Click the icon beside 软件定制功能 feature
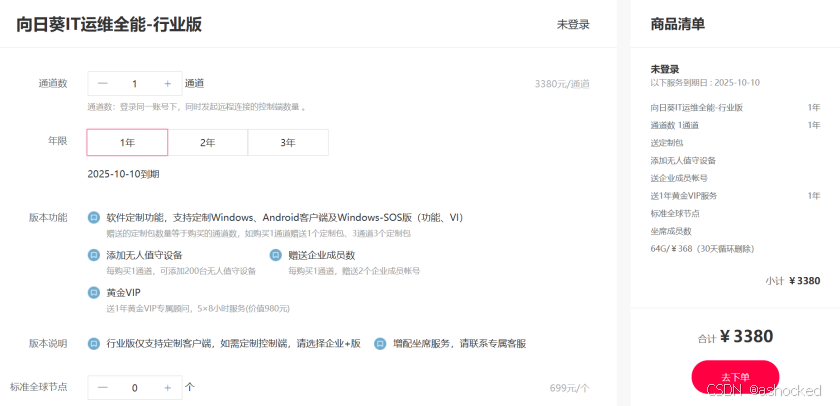 tap(94, 217)
